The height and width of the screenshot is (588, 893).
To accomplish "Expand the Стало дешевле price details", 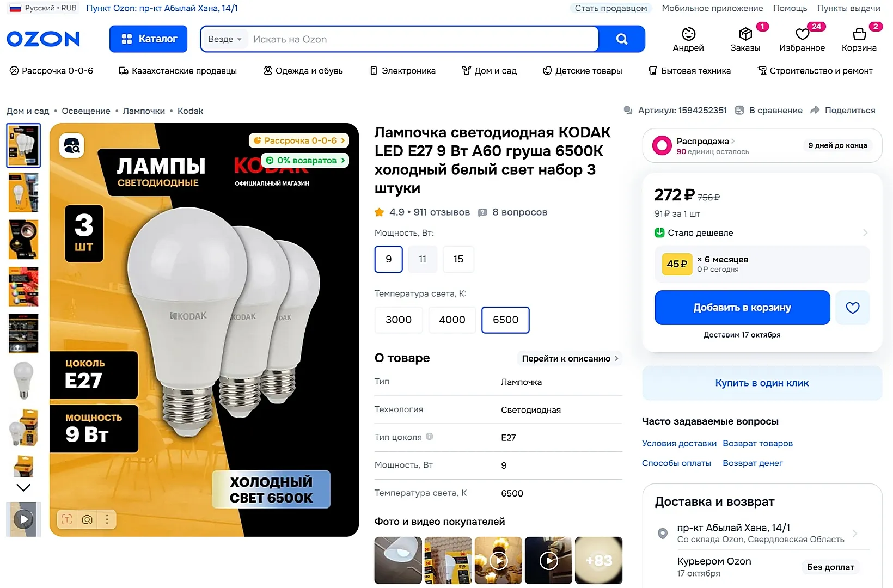I will (x=865, y=233).
